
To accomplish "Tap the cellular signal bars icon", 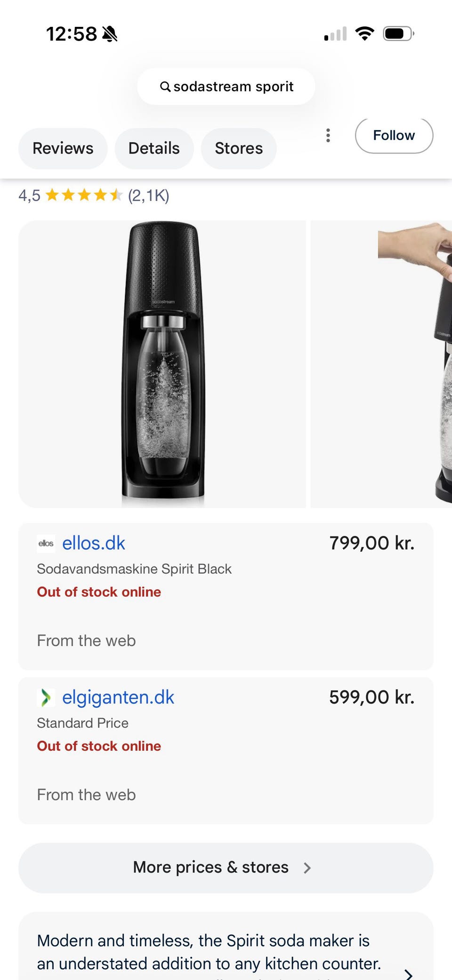I will (x=336, y=34).
